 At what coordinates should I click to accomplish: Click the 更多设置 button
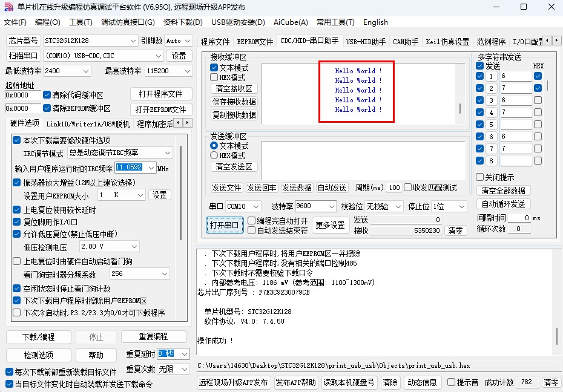(330, 225)
